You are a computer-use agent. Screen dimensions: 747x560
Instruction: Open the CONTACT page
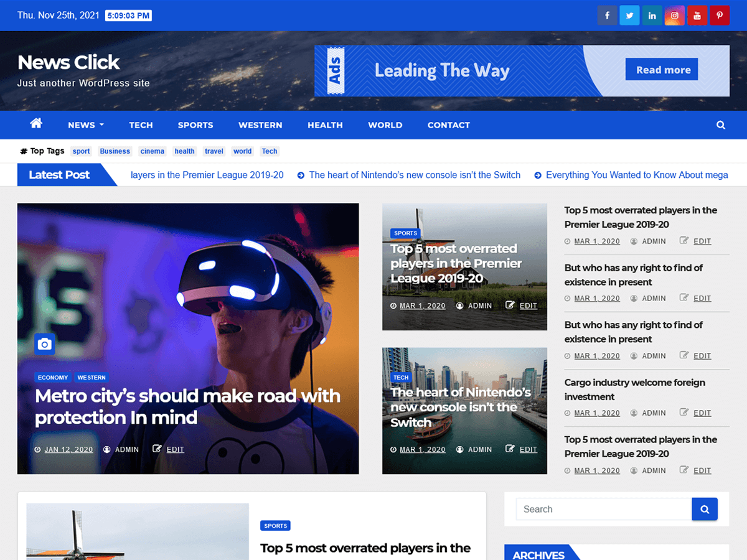coord(448,125)
